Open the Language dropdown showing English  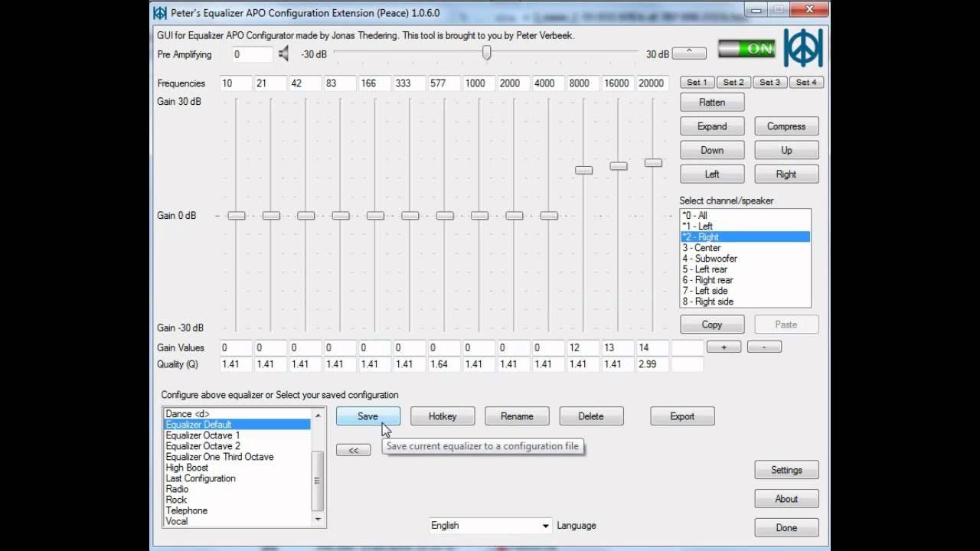tap(489, 526)
